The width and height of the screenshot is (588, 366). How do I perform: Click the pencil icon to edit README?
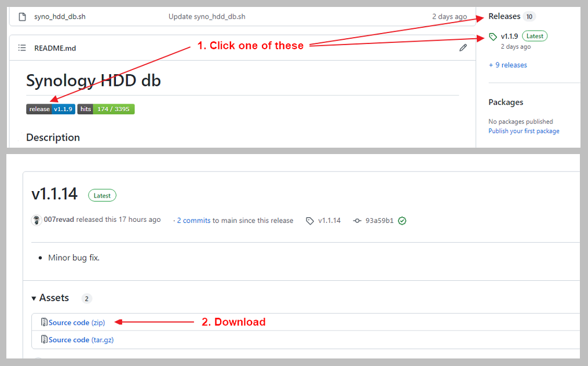click(x=463, y=48)
